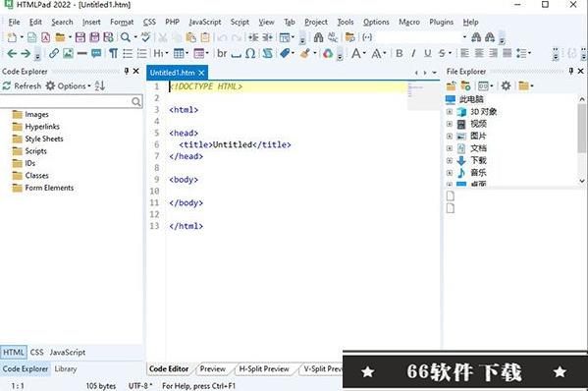Close the Untitled1.htm tab
Viewport: 588px width, 391px height.
pyautogui.click(x=201, y=73)
